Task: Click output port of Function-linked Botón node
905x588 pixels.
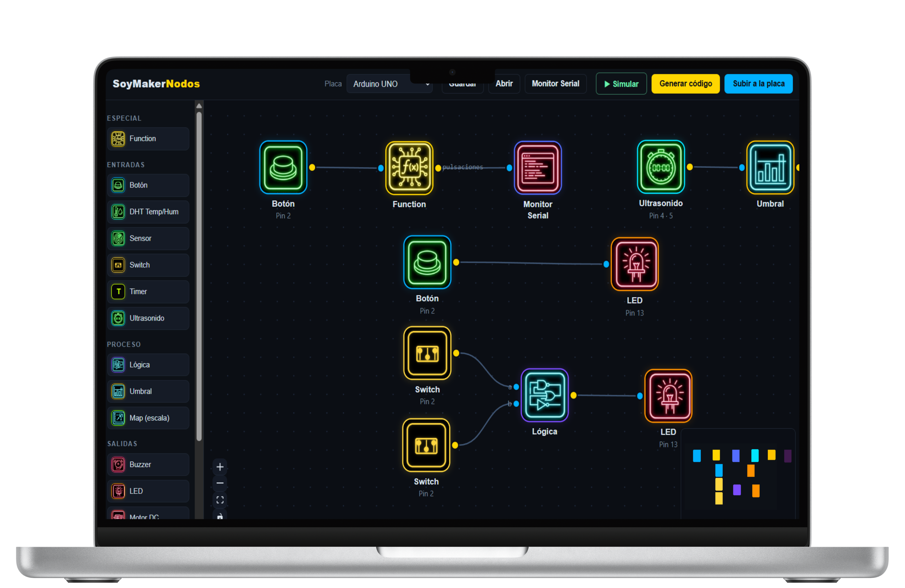Action: pyautogui.click(x=312, y=167)
